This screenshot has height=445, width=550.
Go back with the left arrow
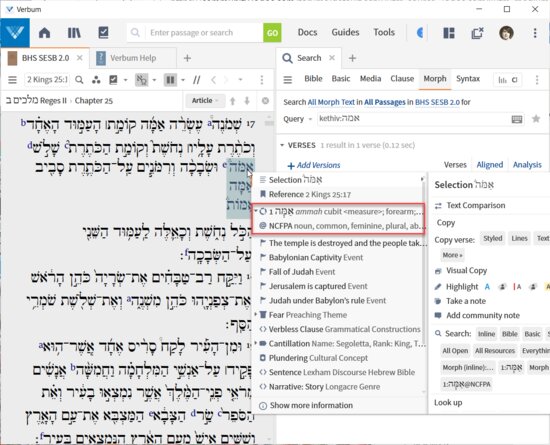point(213,80)
